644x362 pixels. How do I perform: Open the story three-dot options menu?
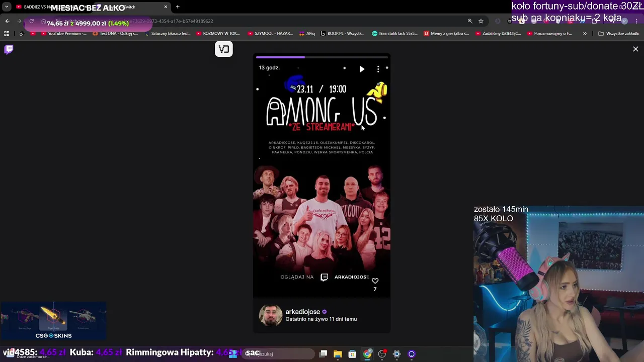click(378, 69)
